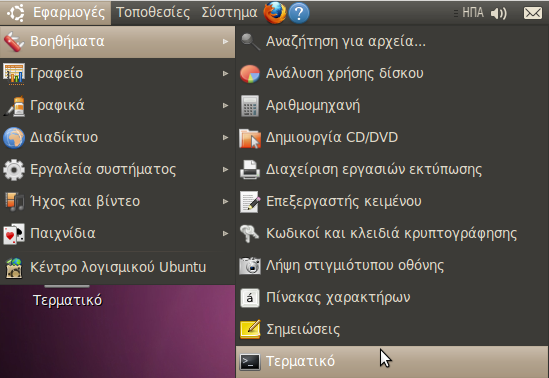Click the playing cards icon beside Παιχνίδια
The width and height of the screenshot is (549, 378).
point(14,234)
